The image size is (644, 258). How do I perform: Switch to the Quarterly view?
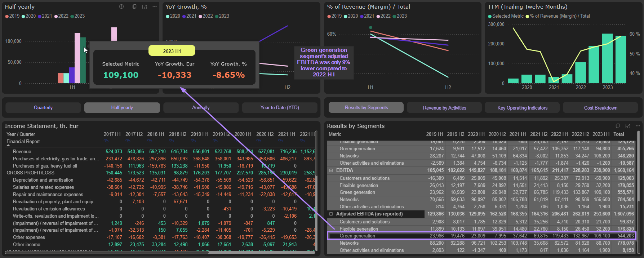43,108
